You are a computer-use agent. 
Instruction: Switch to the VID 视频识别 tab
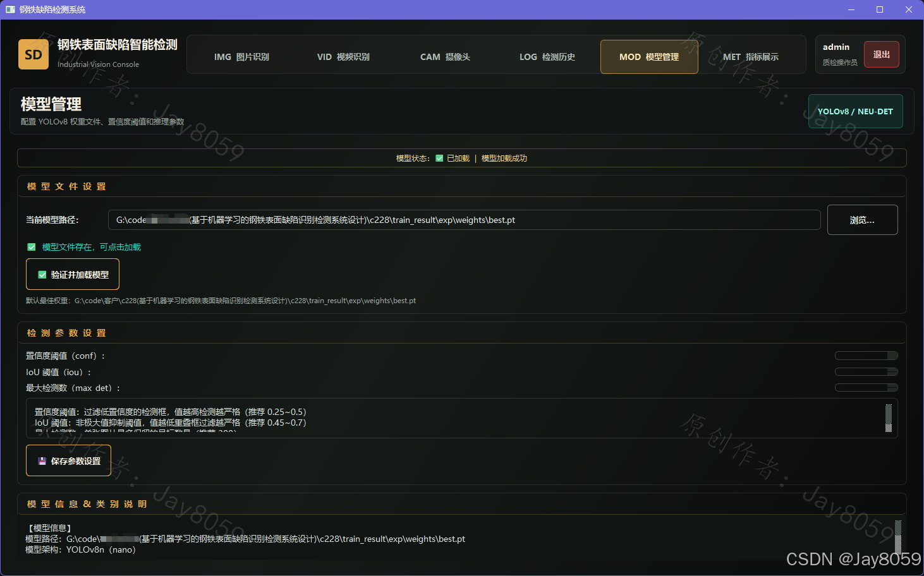coord(343,57)
